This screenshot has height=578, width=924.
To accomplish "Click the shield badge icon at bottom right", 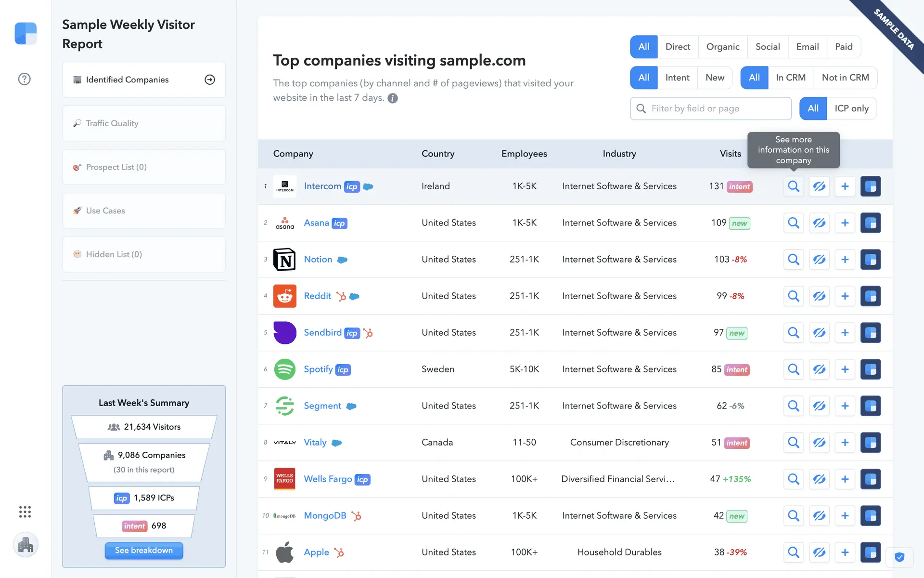I will 899,557.
